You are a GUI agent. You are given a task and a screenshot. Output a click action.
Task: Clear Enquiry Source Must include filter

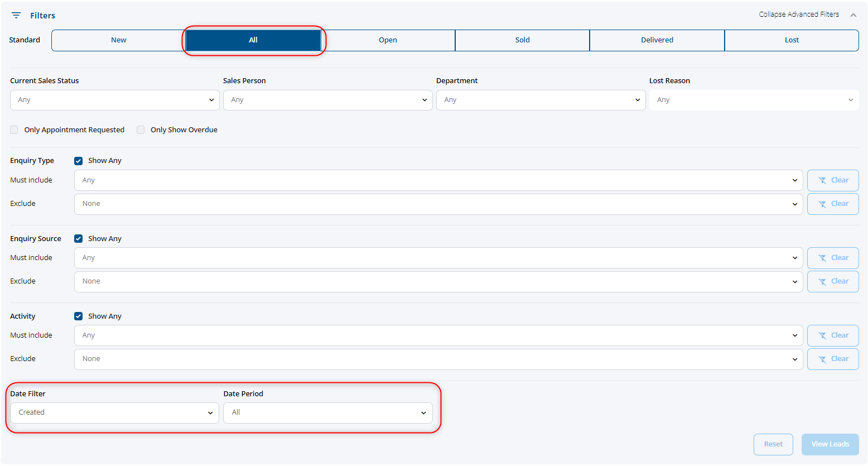833,258
